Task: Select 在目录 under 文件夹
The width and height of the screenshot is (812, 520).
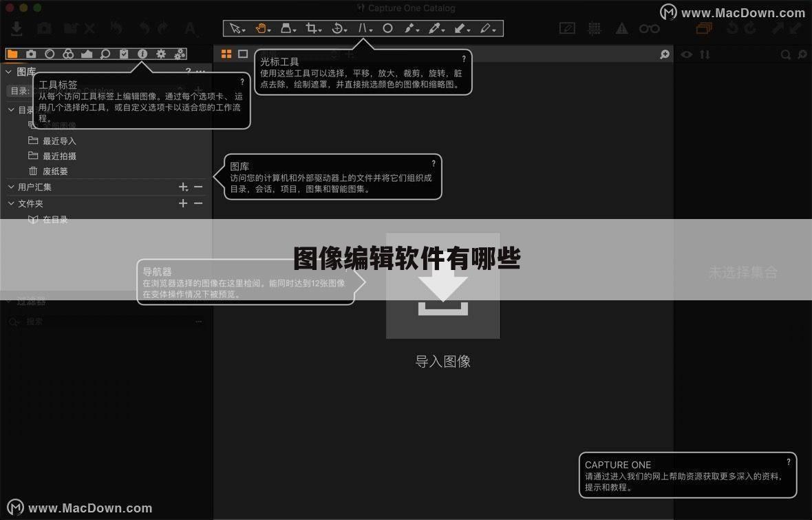Action: pos(55,219)
